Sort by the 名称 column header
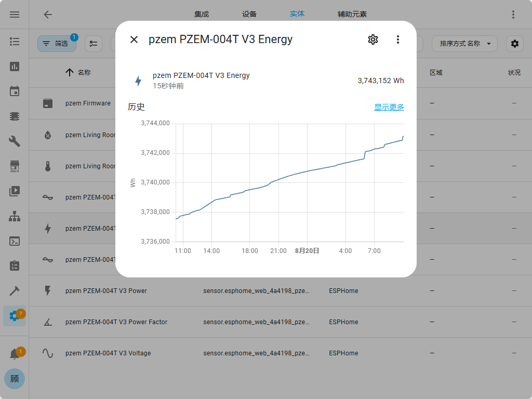Screen dimensions: 532x399 coord(84,73)
